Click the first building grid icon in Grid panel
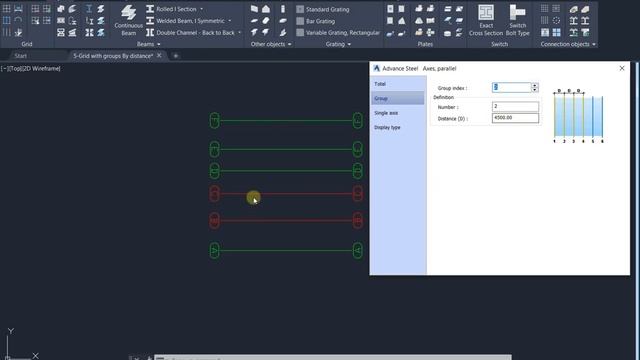This screenshot has height=360, width=640. coord(7,9)
